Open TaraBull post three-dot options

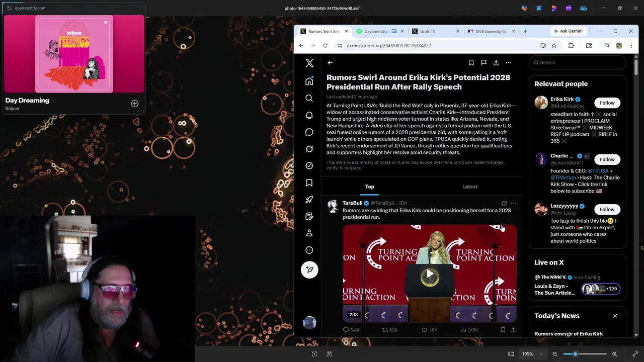coord(513,203)
